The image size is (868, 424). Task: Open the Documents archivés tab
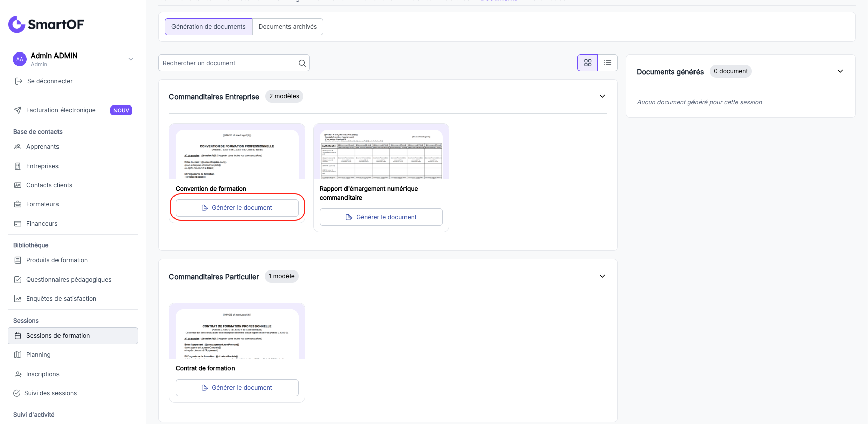click(287, 27)
